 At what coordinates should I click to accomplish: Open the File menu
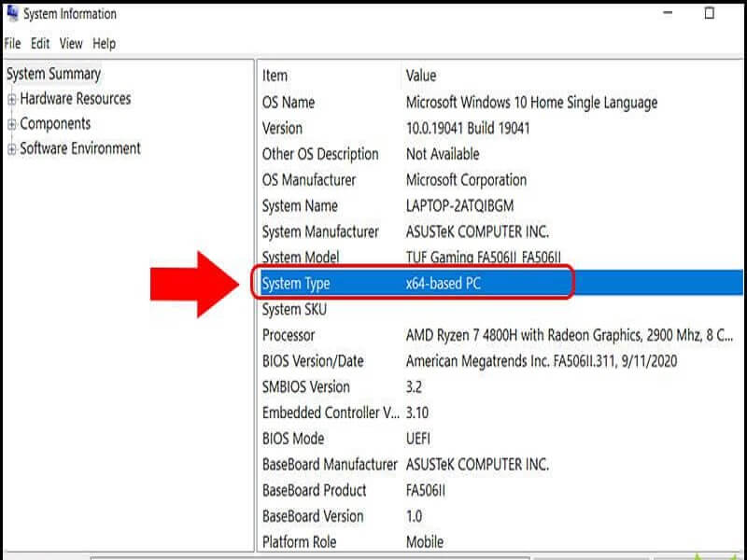(x=12, y=43)
